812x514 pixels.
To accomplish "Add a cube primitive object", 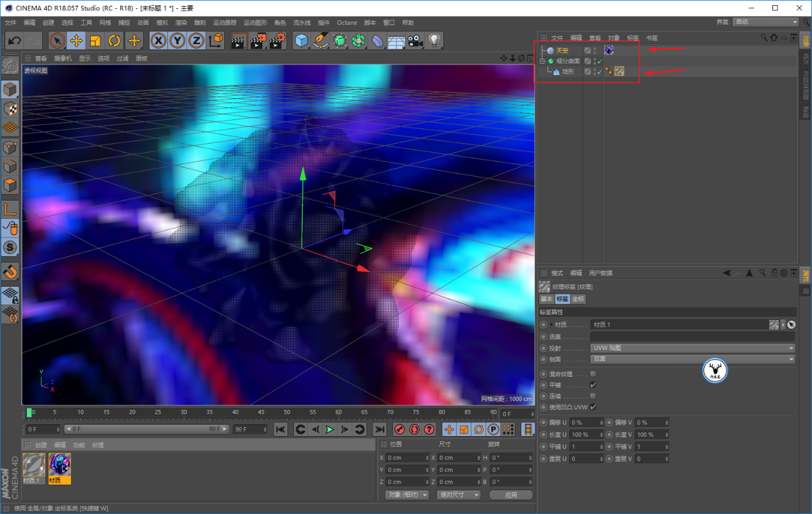I will pos(302,41).
